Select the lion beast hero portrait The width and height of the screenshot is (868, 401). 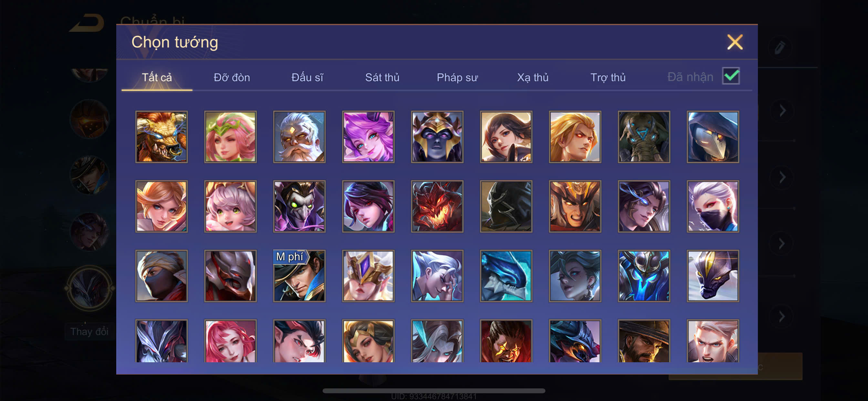click(x=161, y=137)
